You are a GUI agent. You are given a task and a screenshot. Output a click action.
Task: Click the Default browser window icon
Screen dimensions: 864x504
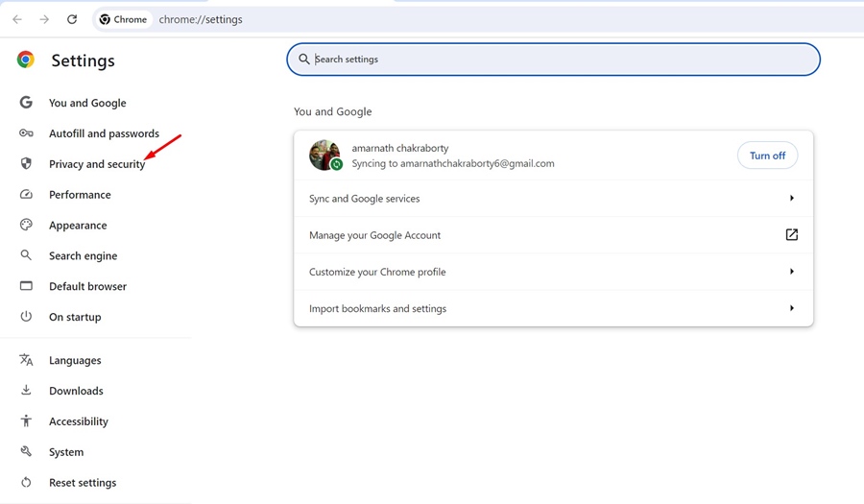coord(26,286)
